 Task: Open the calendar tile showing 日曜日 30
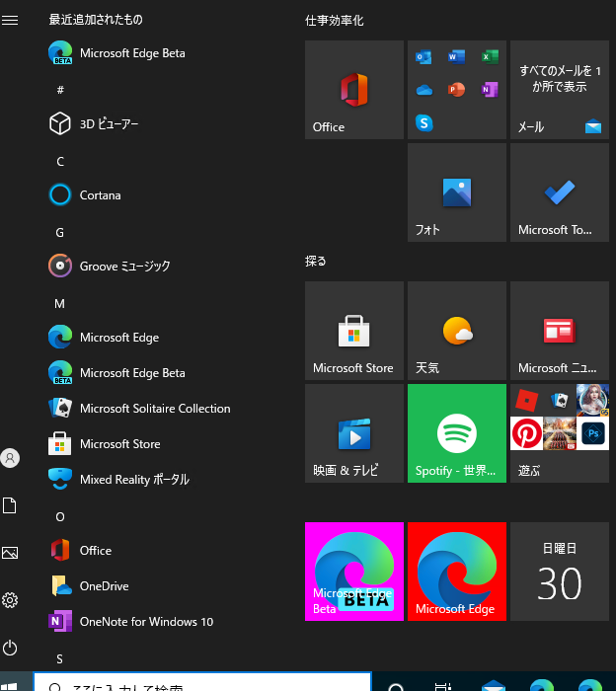pos(560,572)
